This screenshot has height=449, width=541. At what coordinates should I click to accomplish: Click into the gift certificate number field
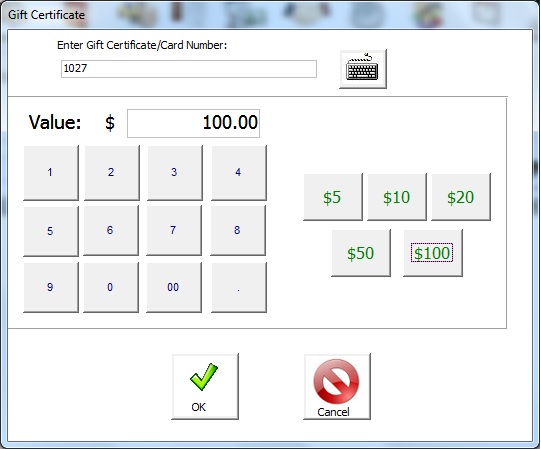(189, 69)
